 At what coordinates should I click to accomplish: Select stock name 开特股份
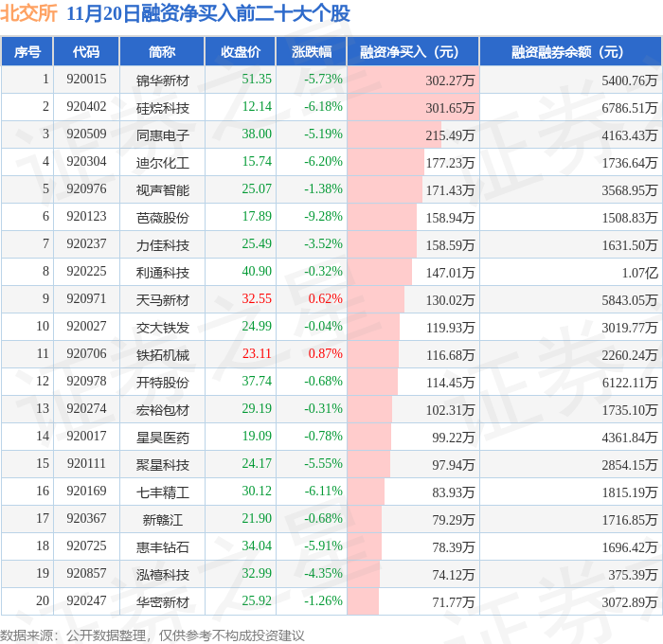[x=162, y=383]
